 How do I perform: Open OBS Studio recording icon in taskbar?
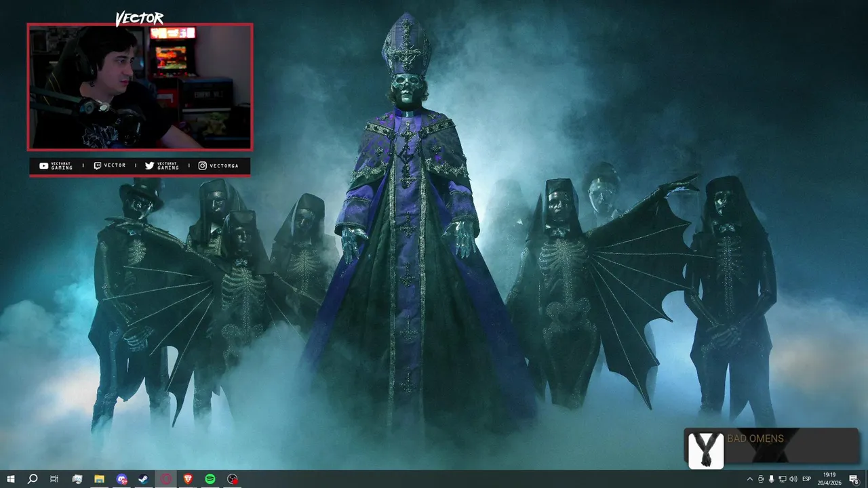233,479
